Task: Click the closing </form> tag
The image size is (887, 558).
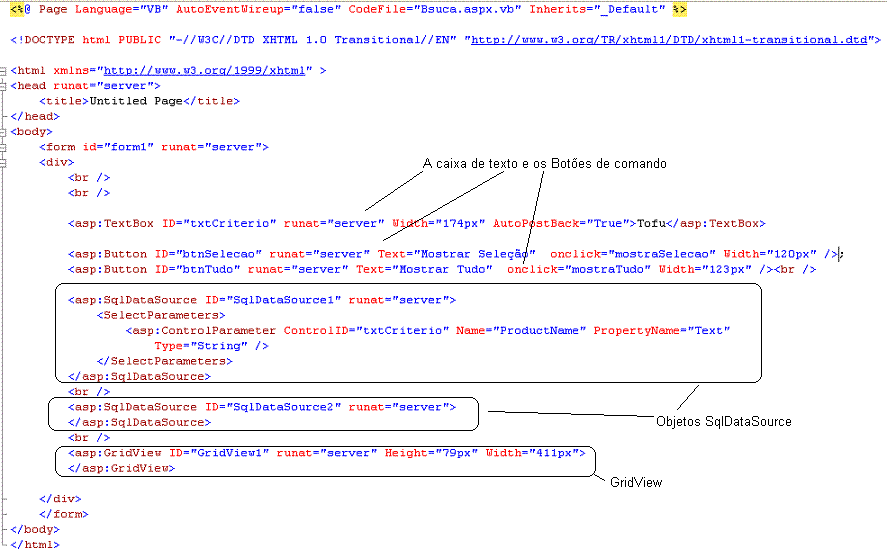Action: pos(64,513)
